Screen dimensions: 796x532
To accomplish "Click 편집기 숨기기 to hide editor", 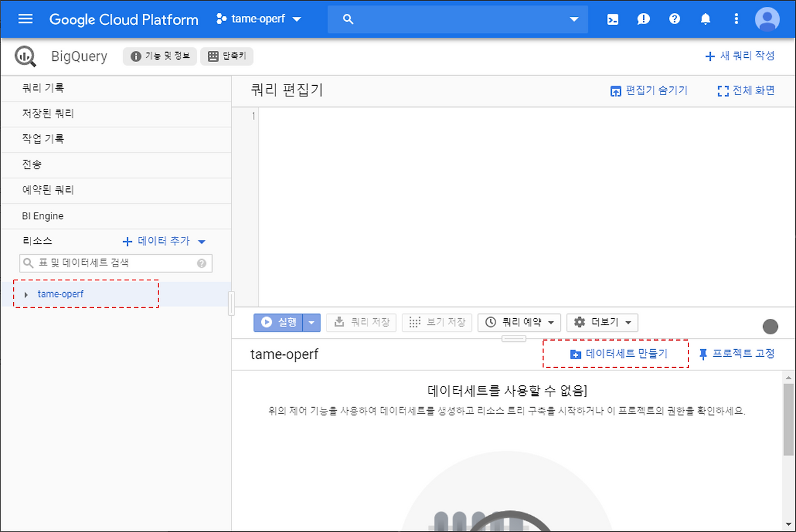I will 649,91.
